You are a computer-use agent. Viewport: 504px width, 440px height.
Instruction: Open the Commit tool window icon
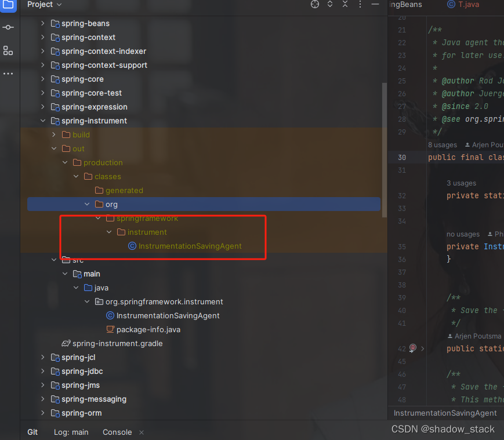tap(8, 27)
